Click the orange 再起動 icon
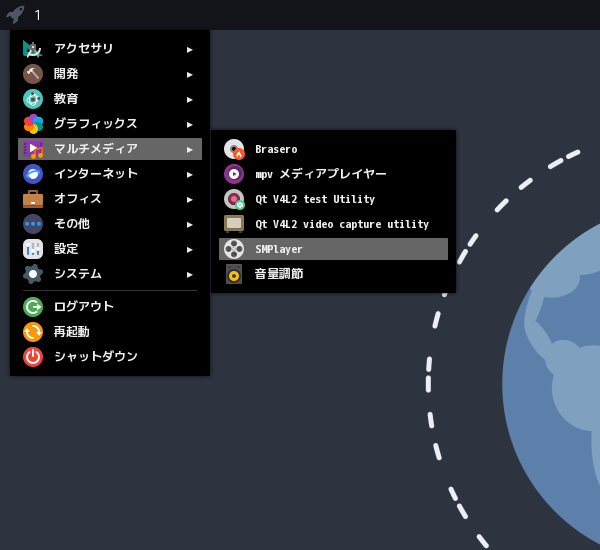 pos(33,332)
